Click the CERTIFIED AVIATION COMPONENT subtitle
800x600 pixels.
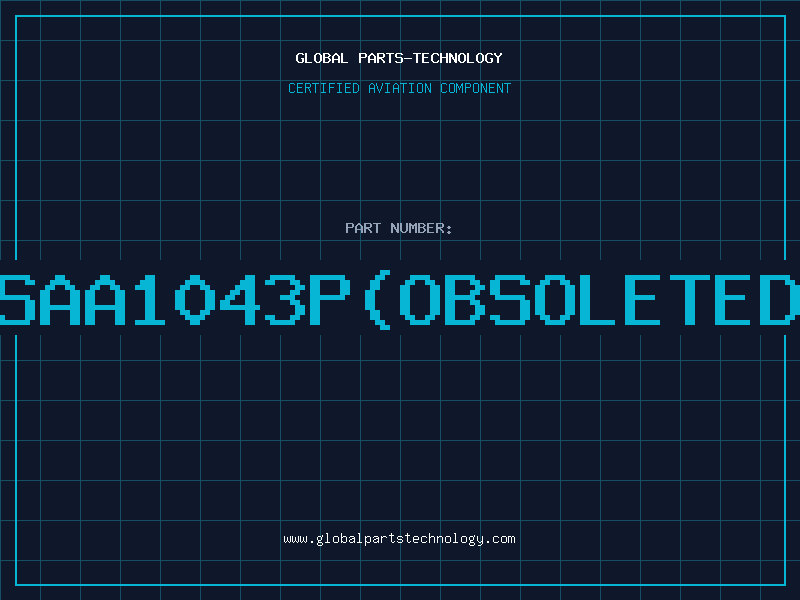pos(399,88)
